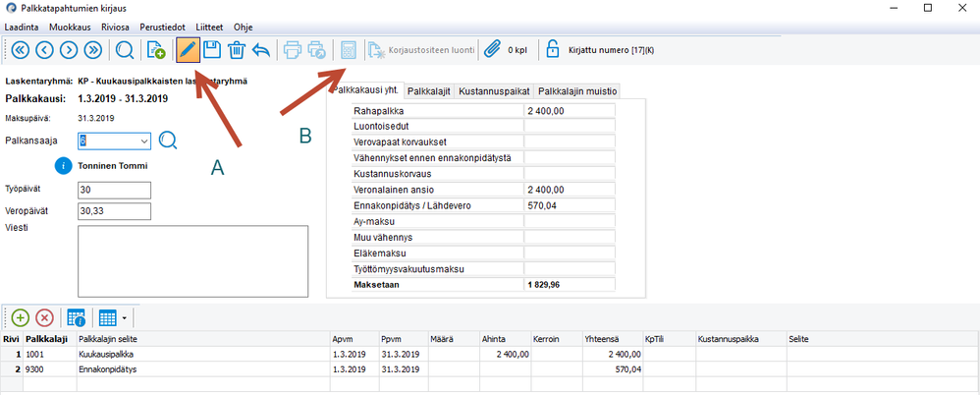The width and height of the screenshot is (980, 395).
Task: Click the Ahinta column header
Action: click(505, 339)
